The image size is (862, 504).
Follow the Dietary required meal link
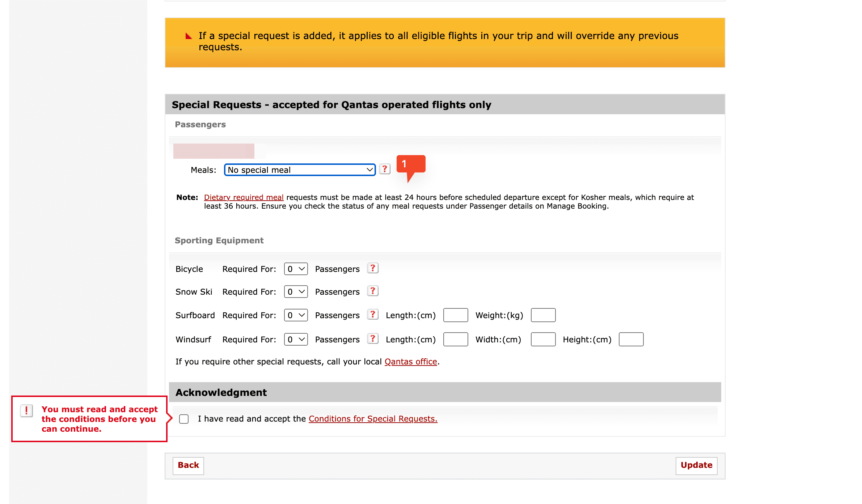[x=244, y=197]
